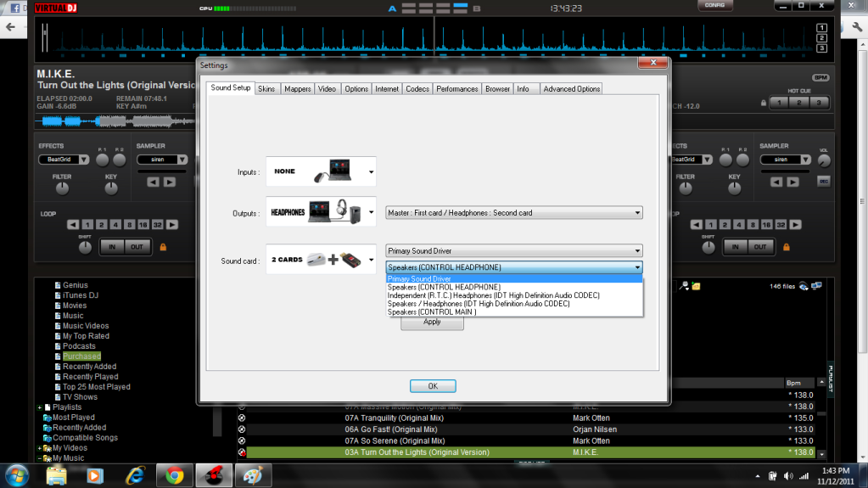The image size is (868, 488).
Task: Double right deck loop with right arrow
Action: [796, 225]
